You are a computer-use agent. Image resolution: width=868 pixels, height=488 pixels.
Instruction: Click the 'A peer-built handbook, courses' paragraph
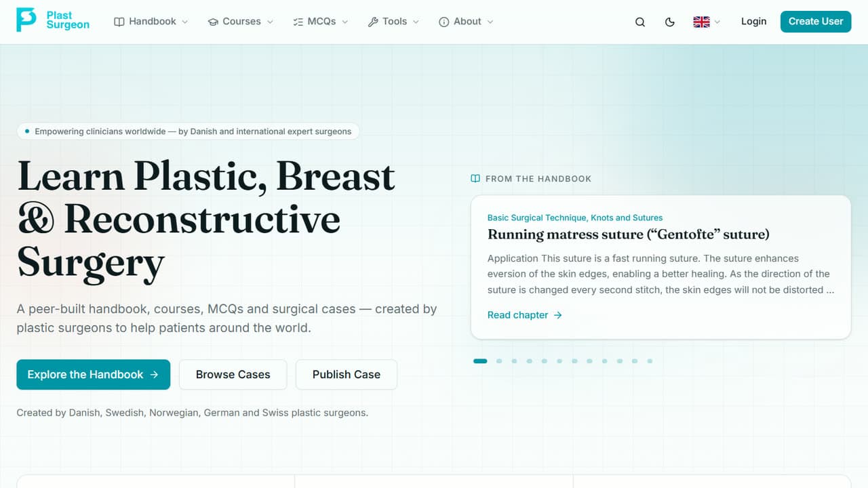coord(226,318)
